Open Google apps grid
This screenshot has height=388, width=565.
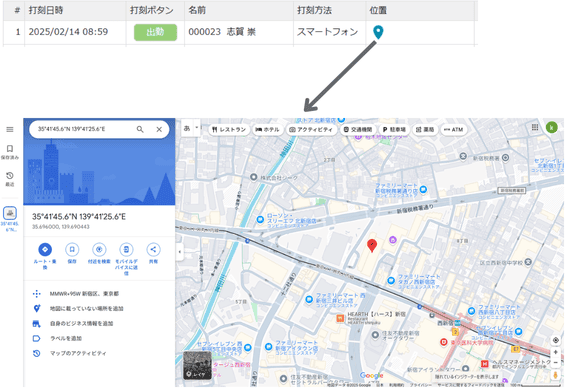[535, 127]
